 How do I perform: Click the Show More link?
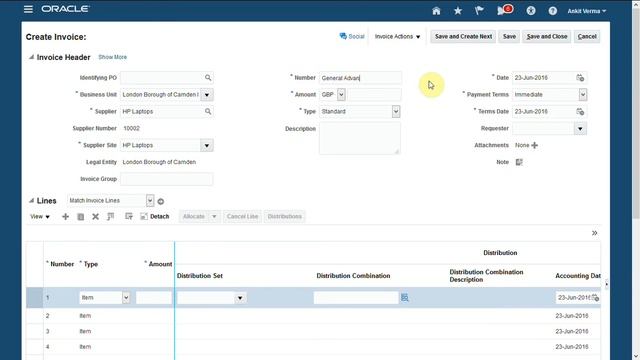coord(113,57)
